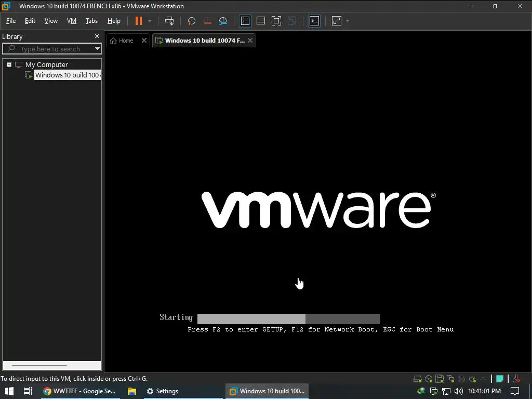
Task: Click the teal message log note icon
Action: coord(499,379)
